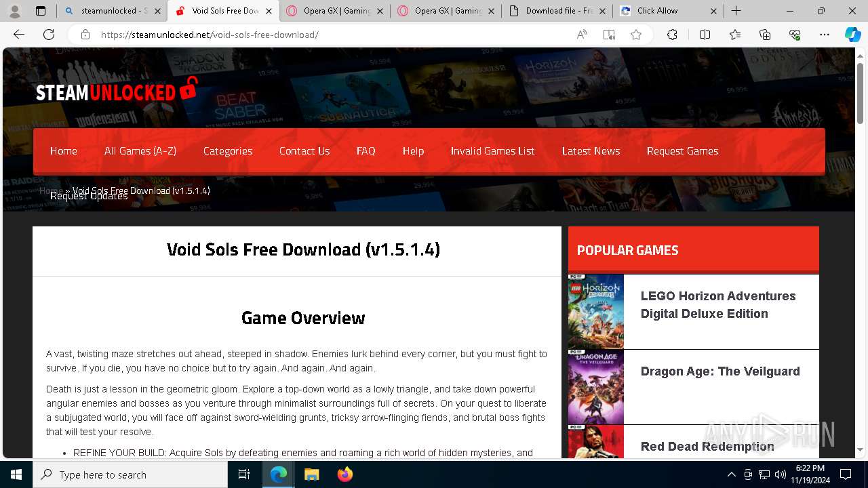Screen dimensions: 868x488
Task: Switch to the Download file tab
Action: [x=557, y=11]
